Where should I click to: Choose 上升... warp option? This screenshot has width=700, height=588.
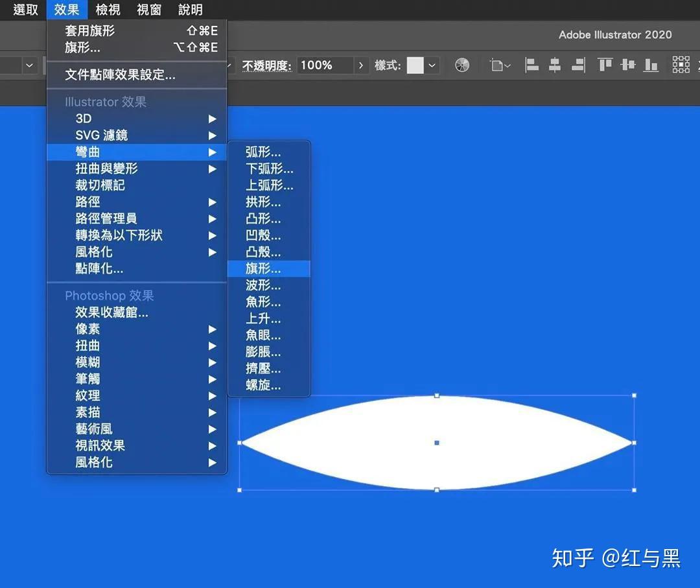coord(269,319)
